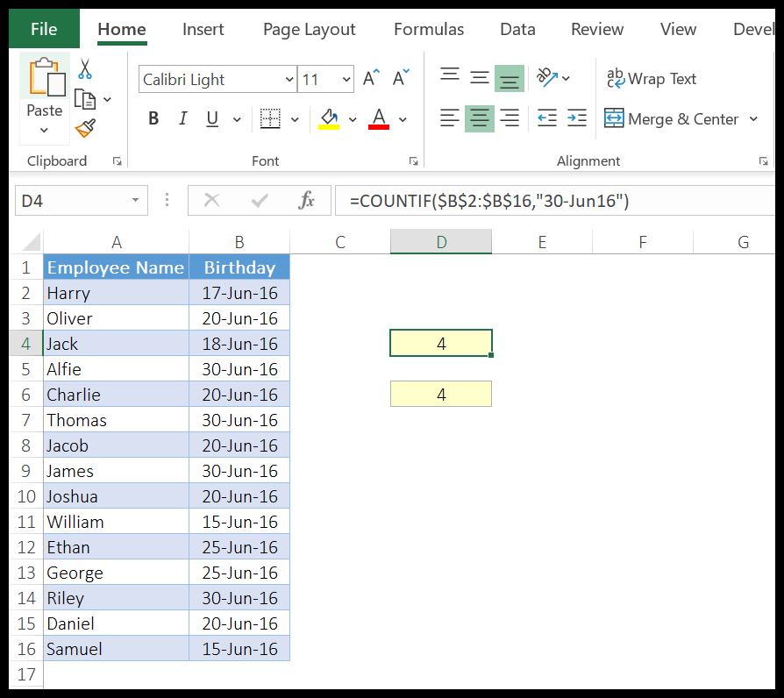Open the font name dropdown
The image size is (784, 698).
coord(289,79)
